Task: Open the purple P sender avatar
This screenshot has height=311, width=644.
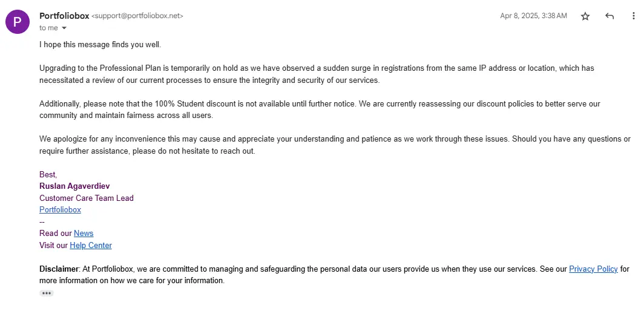Action: pos(17,22)
